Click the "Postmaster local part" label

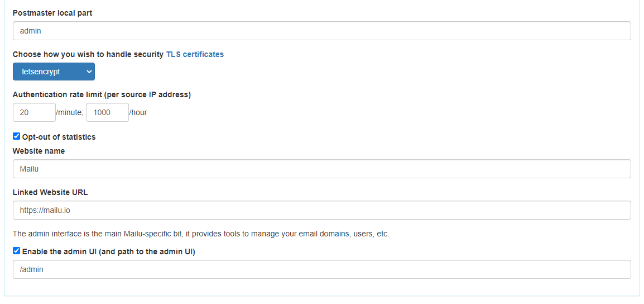pos(52,13)
